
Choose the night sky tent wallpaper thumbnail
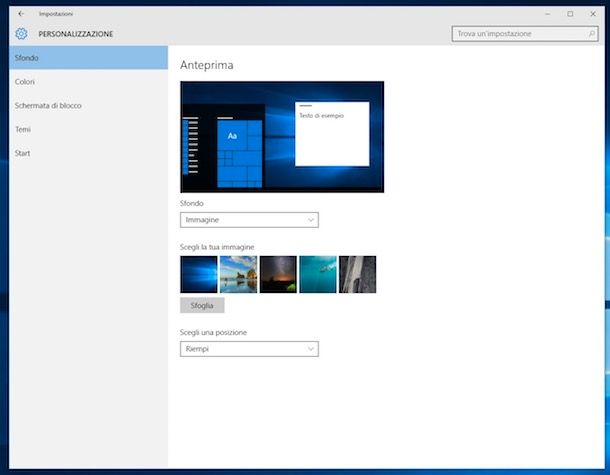tap(278, 274)
